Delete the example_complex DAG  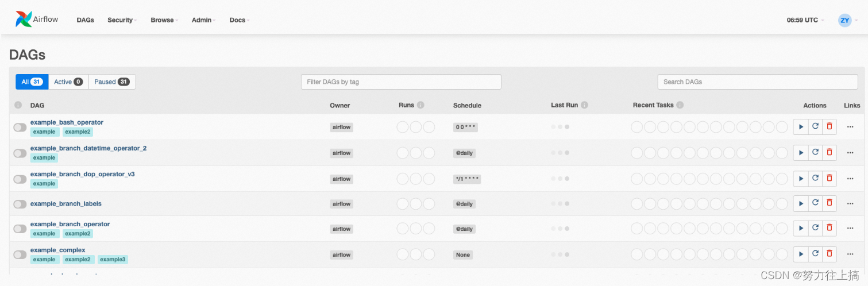click(829, 254)
